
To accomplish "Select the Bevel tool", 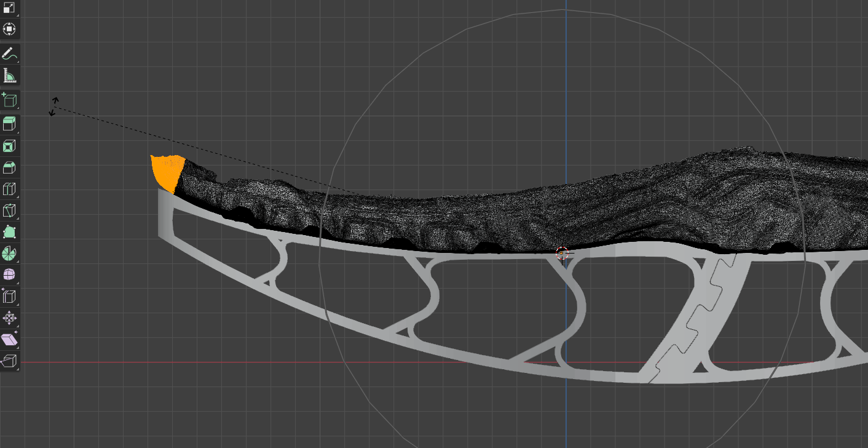I will 9,167.
